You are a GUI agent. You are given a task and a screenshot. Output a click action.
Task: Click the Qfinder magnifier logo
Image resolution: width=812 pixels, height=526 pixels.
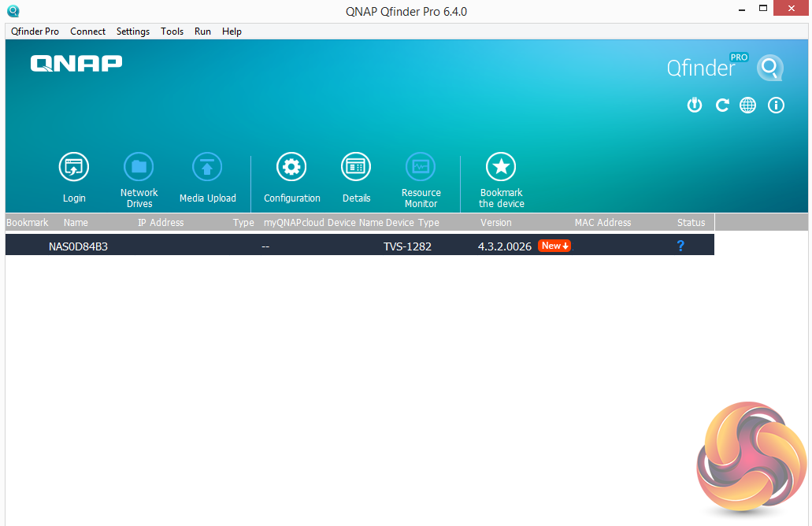(x=770, y=68)
